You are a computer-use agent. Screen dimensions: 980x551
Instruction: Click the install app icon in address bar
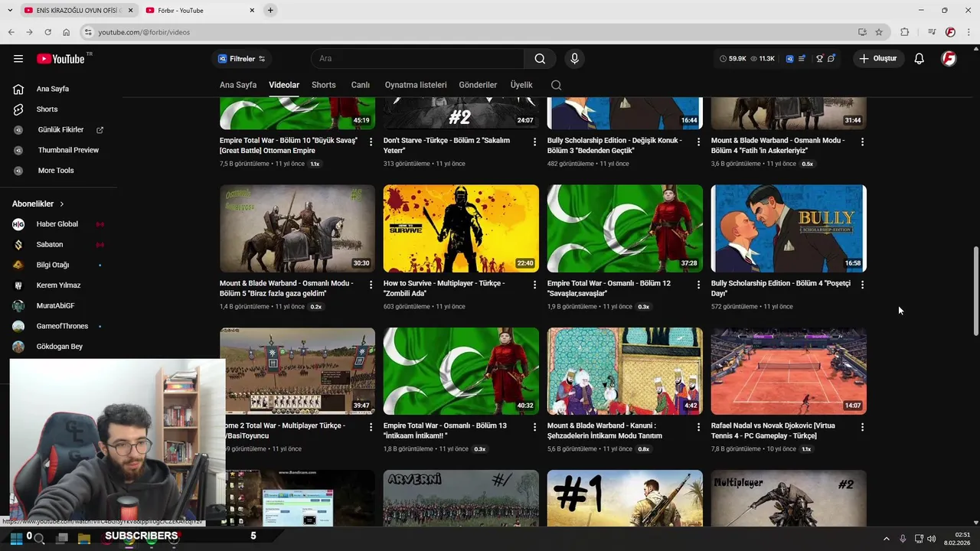862,32
